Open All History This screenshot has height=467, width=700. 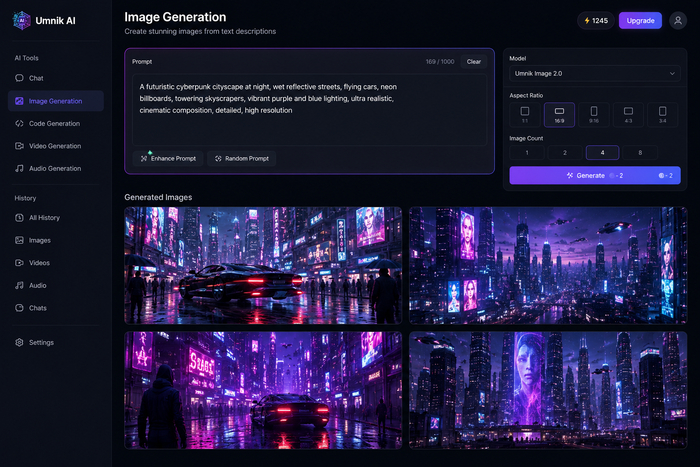56,218
